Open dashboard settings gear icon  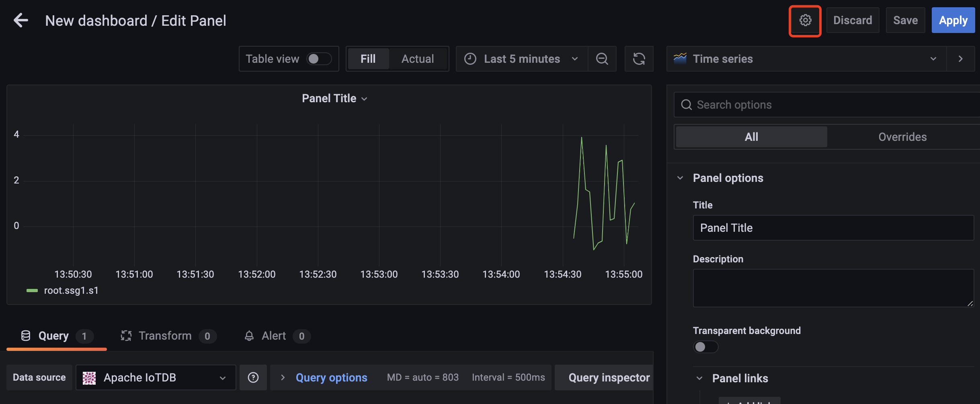click(x=805, y=20)
